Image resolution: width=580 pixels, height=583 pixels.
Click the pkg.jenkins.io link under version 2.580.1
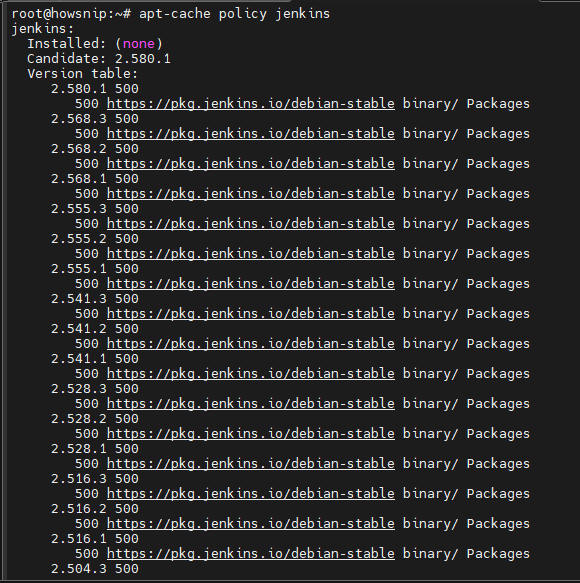click(x=251, y=104)
